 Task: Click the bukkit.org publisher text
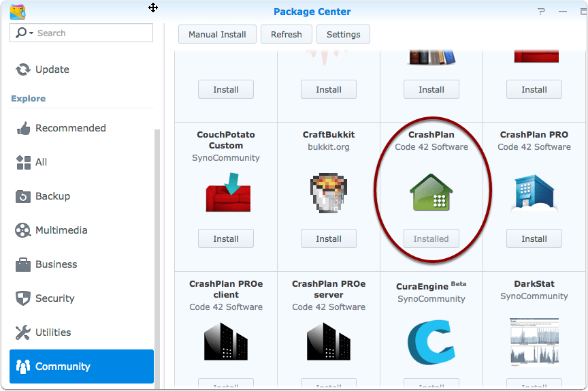pyautogui.click(x=329, y=146)
